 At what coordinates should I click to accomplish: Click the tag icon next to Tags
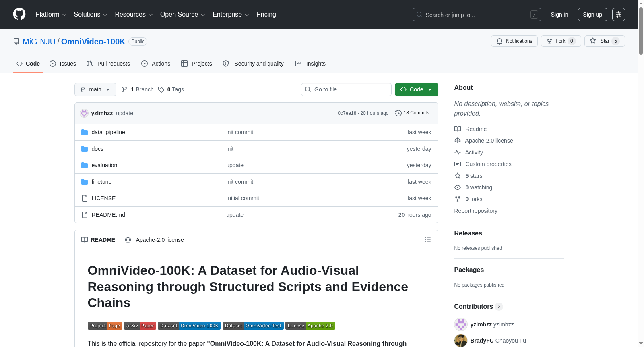coord(161,89)
